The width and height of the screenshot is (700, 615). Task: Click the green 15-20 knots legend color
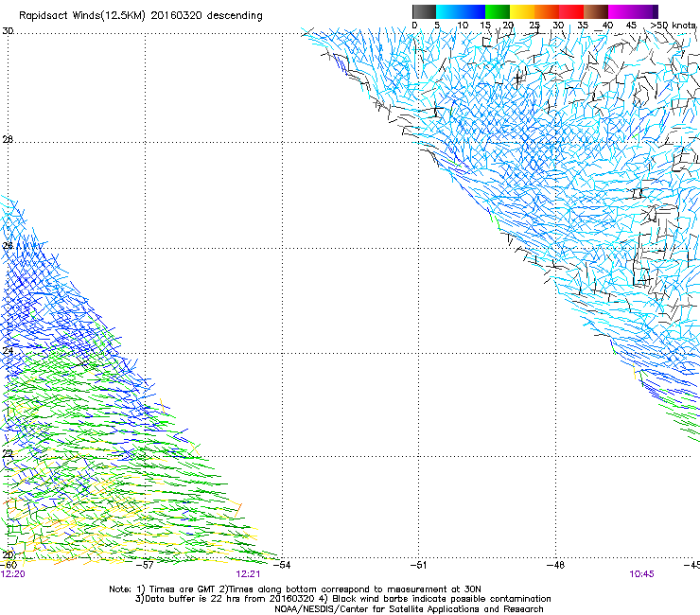pyautogui.click(x=498, y=11)
